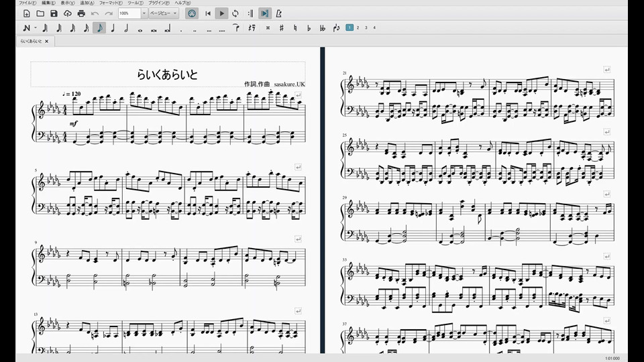Select the longa note duration
644x362 pixels.
[x=168, y=29]
